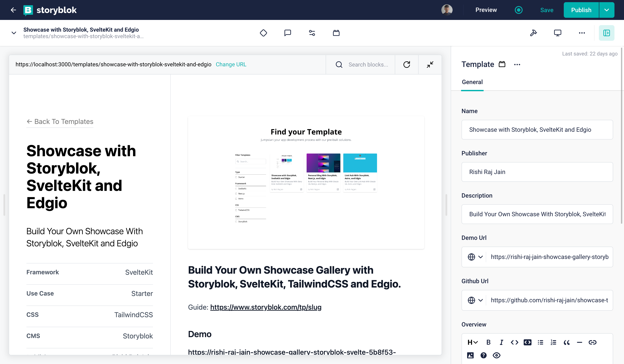
Task: Click the calendar releases icon in toolbar
Action: pyautogui.click(x=336, y=33)
